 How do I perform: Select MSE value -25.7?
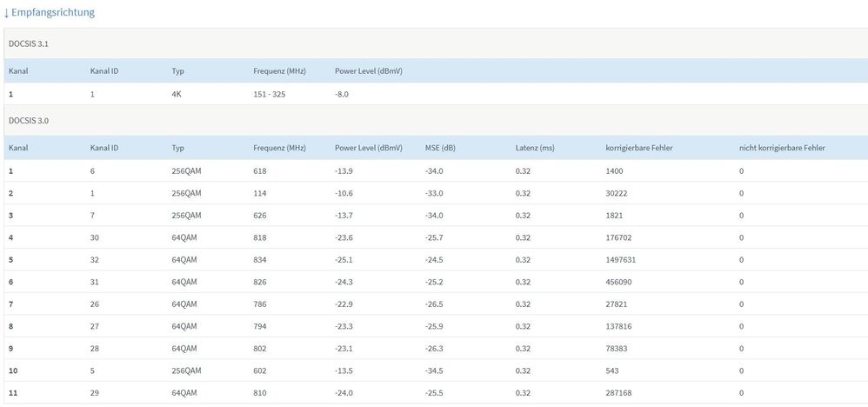coord(434,237)
